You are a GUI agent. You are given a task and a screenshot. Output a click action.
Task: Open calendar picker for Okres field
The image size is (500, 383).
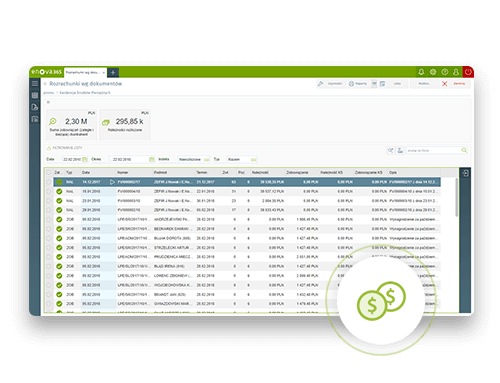tap(152, 159)
